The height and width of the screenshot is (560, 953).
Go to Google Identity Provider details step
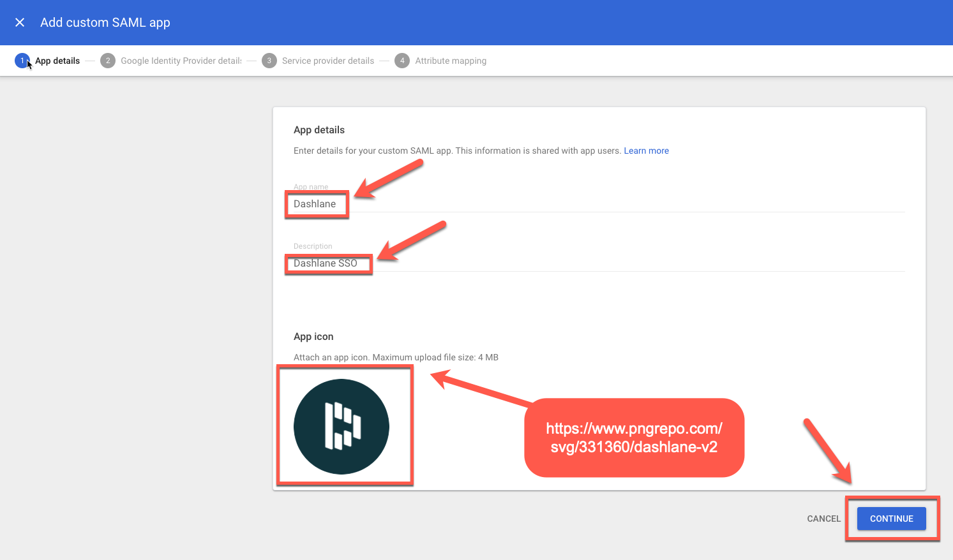point(181,61)
